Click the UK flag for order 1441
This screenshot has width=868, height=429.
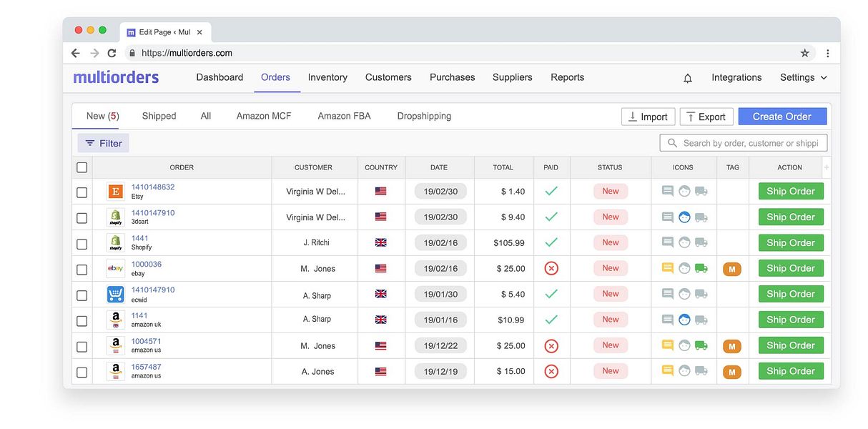pyautogui.click(x=380, y=243)
